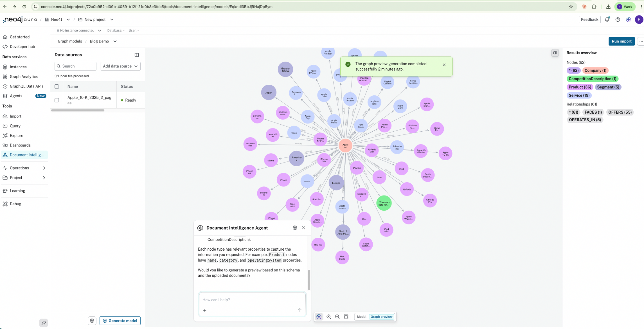Expand No instance connected dropdown
The height and width of the screenshot is (329, 644).
tap(100, 31)
